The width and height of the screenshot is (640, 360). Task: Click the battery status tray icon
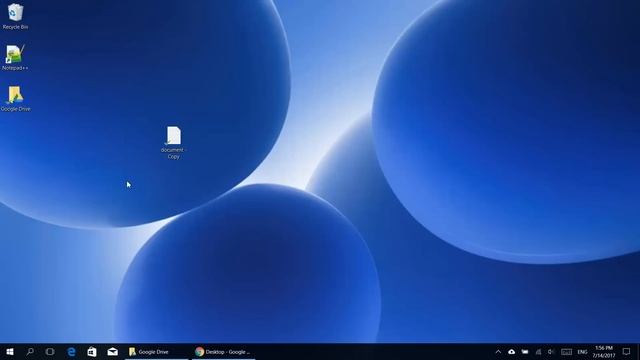pyautogui.click(x=525, y=351)
